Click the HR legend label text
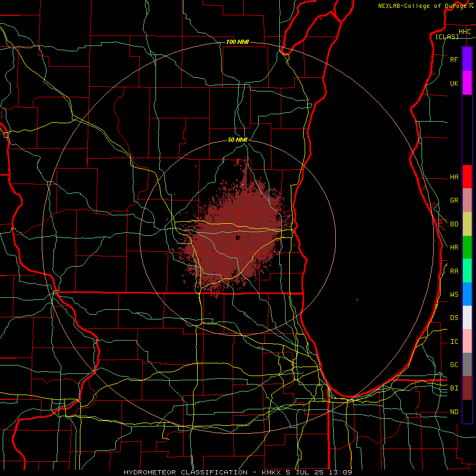The height and width of the screenshot is (476, 476). 454,248
